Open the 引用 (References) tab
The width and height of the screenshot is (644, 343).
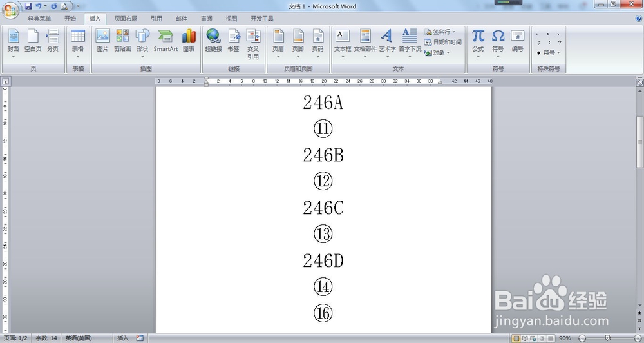pyautogui.click(x=156, y=19)
